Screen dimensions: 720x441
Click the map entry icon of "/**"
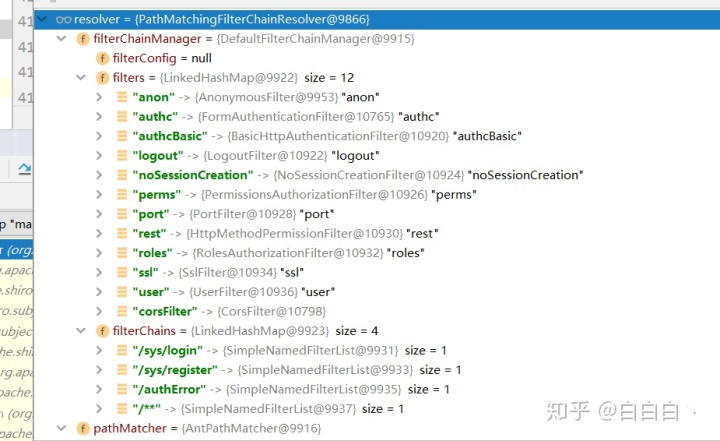pos(122,409)
